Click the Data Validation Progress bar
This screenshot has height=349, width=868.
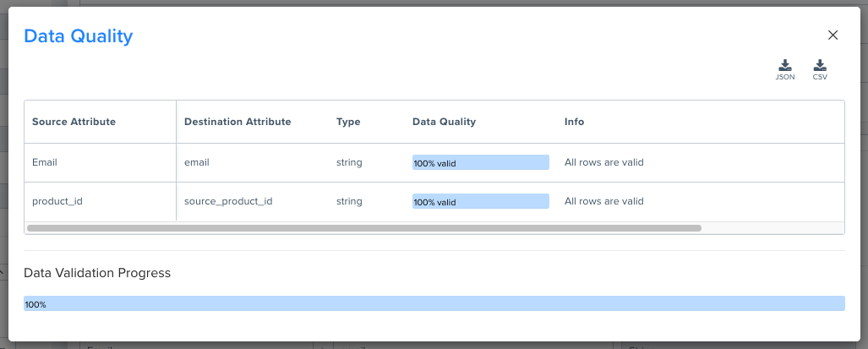tap(434, 303)
